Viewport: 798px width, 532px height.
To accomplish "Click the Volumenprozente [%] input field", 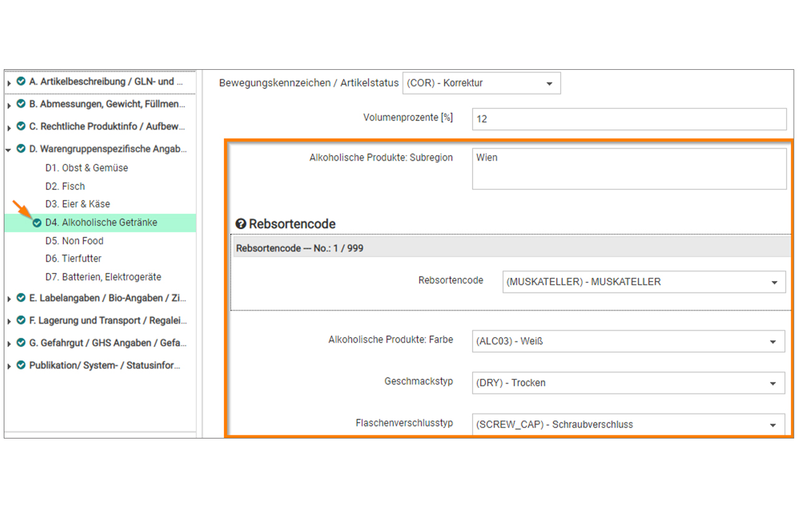I will tap(630, 118).
